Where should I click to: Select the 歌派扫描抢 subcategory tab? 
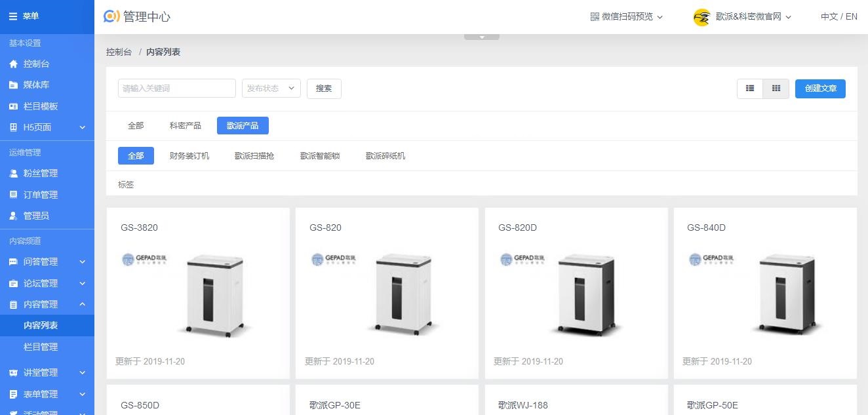254,156
